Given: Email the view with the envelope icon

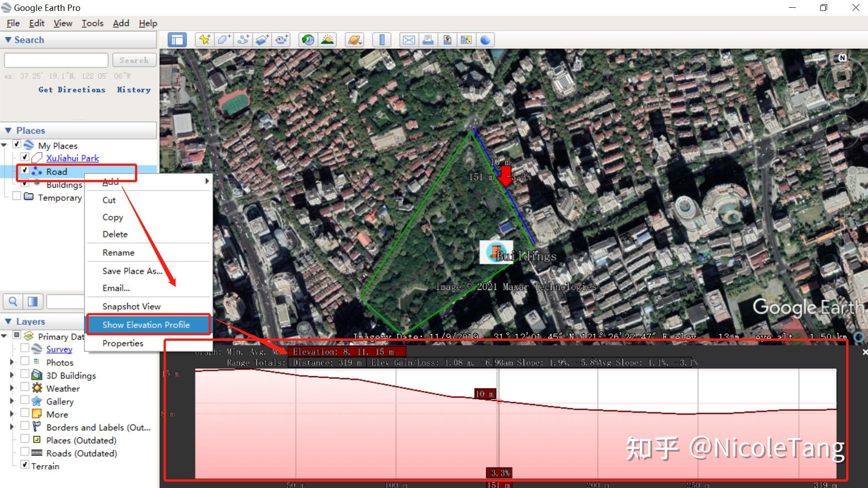Looking at the screenshot, I should tap(409, 40).
